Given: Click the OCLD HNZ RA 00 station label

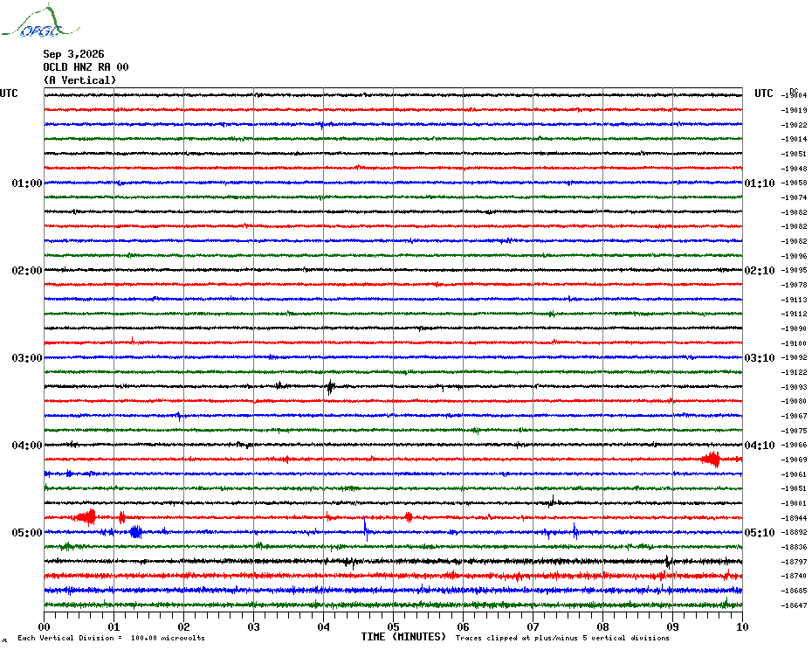Looking at the screenshot, I should pyautogui.click(x=86, y=67).
